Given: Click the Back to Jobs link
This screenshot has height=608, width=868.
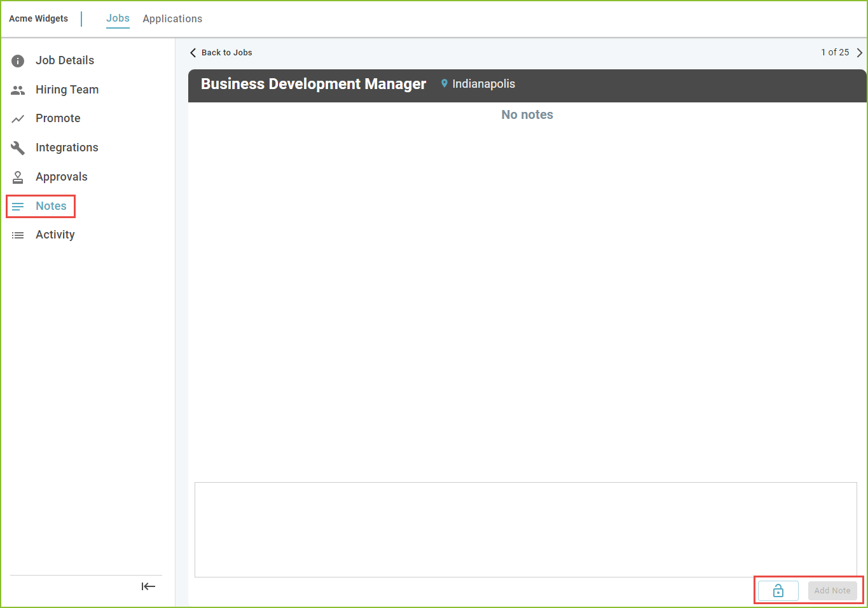Looking at the screenshot, I should [x=226, y=53].
